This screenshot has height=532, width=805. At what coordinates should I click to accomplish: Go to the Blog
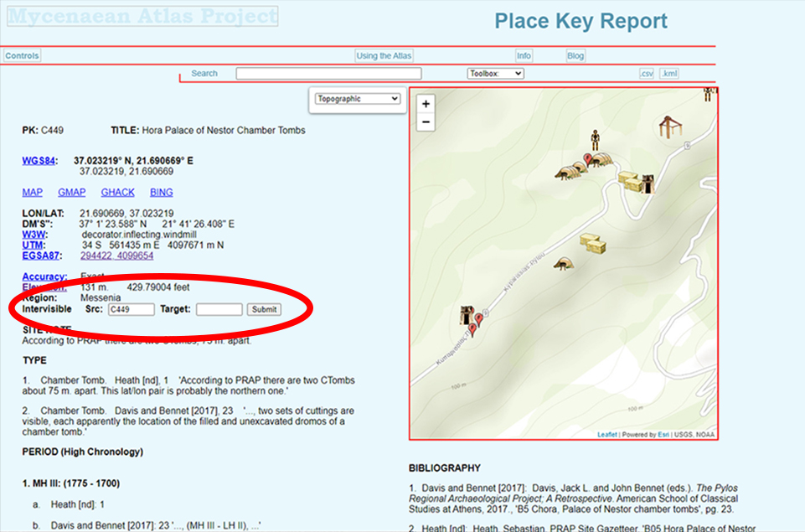575,56
